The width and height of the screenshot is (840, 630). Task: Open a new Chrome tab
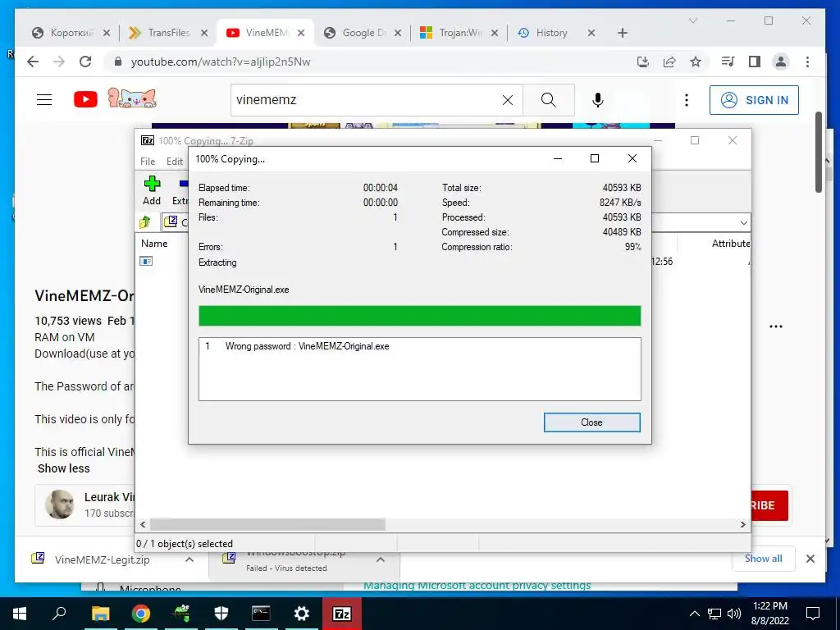coord(622,33)
